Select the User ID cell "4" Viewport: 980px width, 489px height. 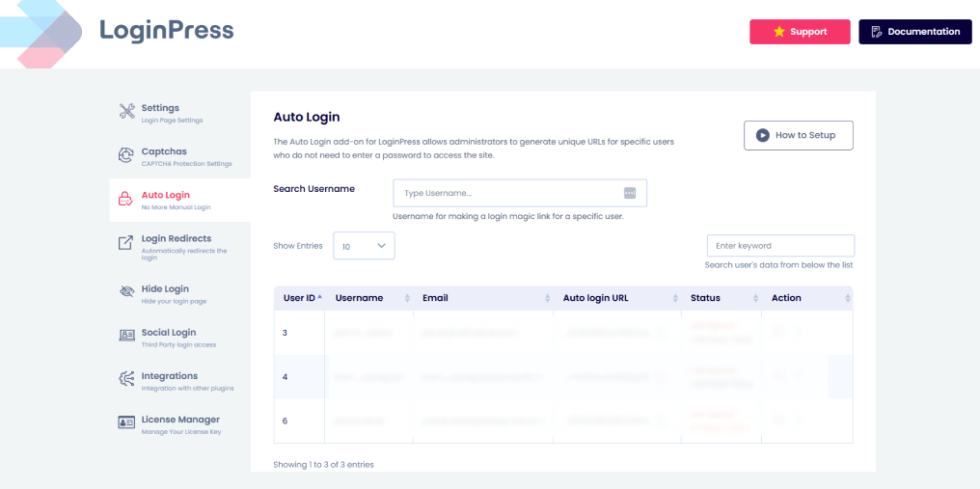(299, 376)
